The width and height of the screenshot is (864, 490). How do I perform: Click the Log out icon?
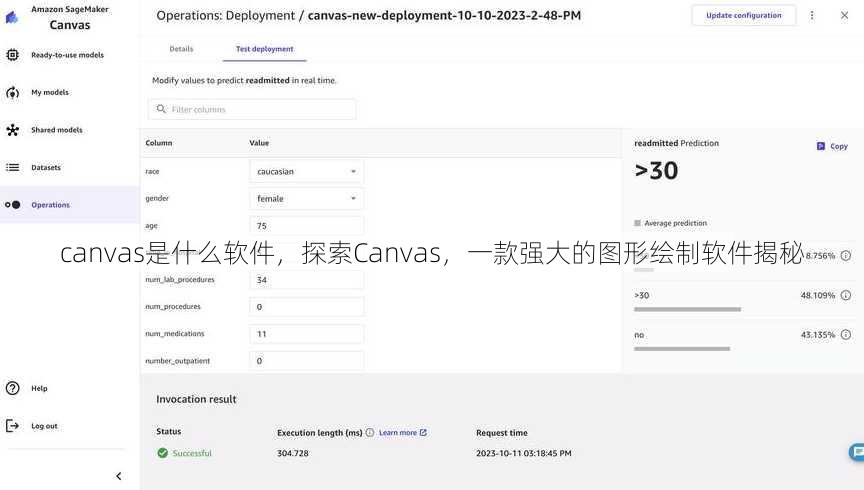click(x=12, y=426)
